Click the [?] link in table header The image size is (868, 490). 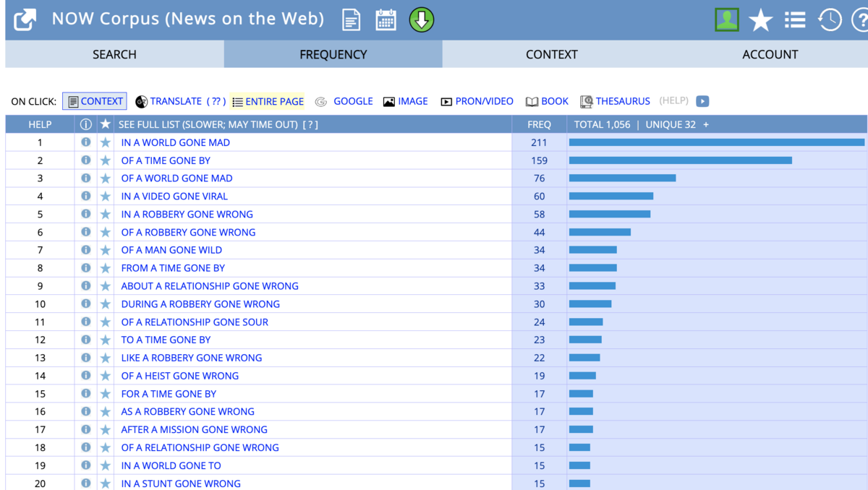(x=310, y=124)
